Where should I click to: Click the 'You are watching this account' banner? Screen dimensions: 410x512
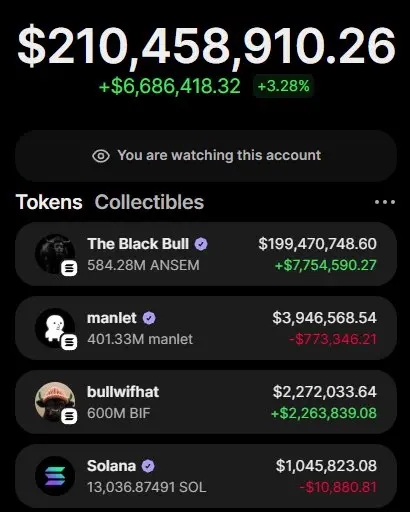pyautogui.click(x=206, y=156)
